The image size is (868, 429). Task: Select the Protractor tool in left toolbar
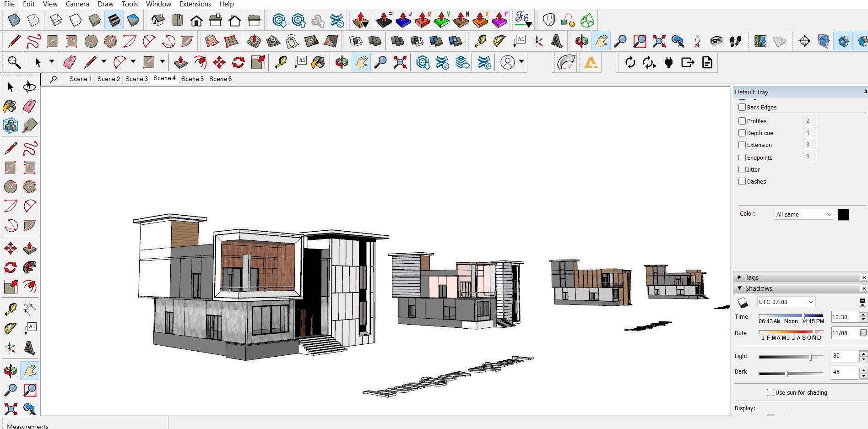click(10, 329)
